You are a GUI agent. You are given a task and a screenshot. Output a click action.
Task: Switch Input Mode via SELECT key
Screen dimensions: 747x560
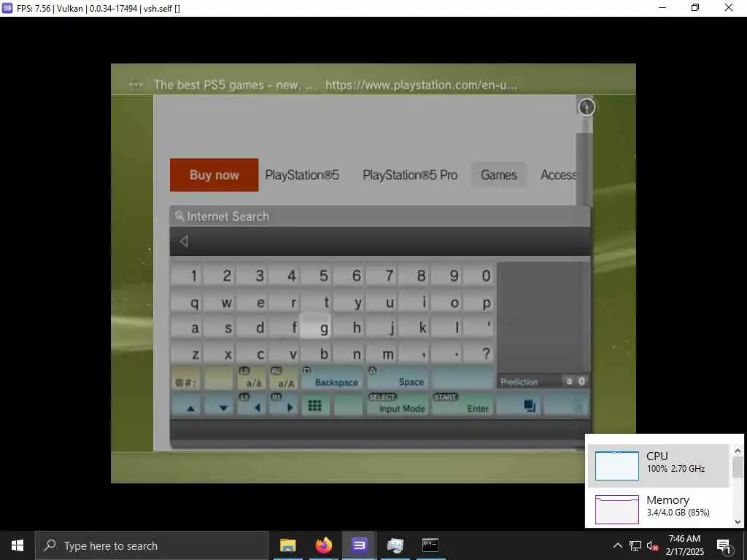click(x=398, y=405)
